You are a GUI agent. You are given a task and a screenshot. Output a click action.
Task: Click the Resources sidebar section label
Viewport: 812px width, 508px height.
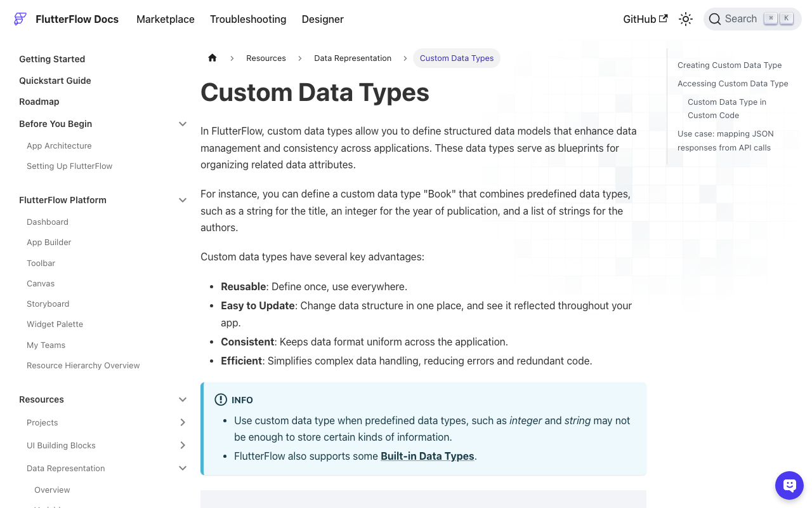(x=41, y=399)
